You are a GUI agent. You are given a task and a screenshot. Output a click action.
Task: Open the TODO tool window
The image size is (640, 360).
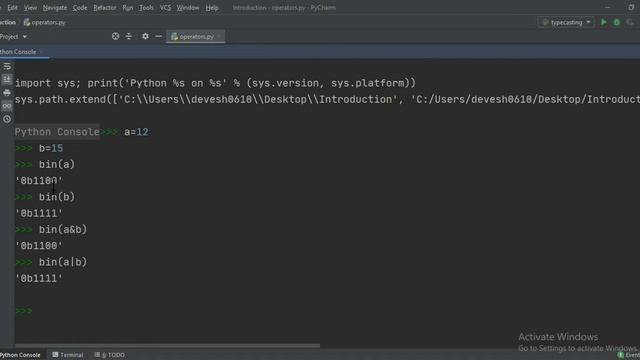pyautogui.click(x=109, y=355)
